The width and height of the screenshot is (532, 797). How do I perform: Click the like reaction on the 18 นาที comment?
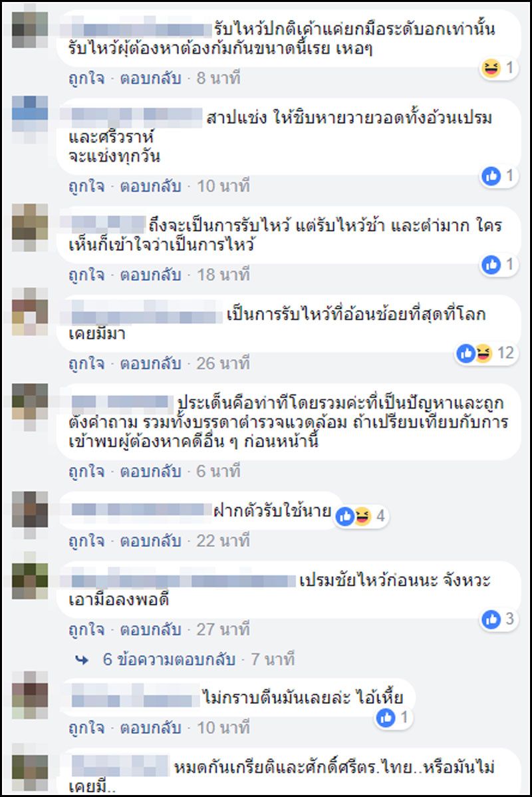point(491,264)
